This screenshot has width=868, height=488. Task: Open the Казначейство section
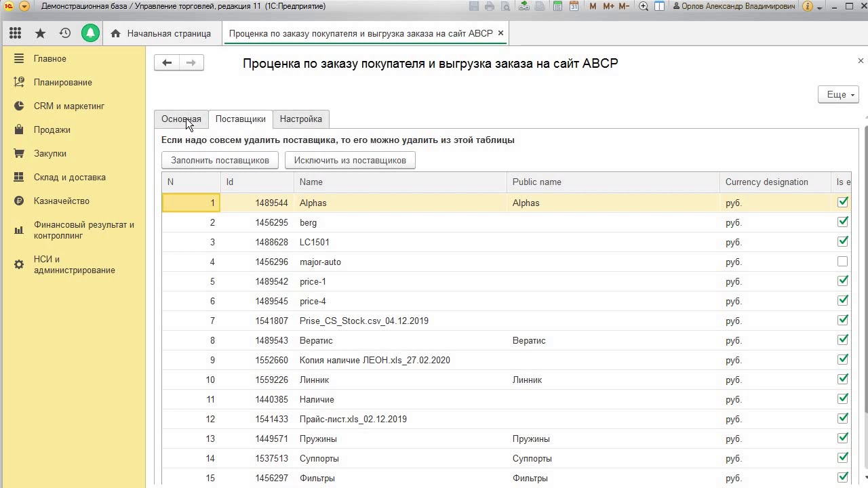click(62, 201)
